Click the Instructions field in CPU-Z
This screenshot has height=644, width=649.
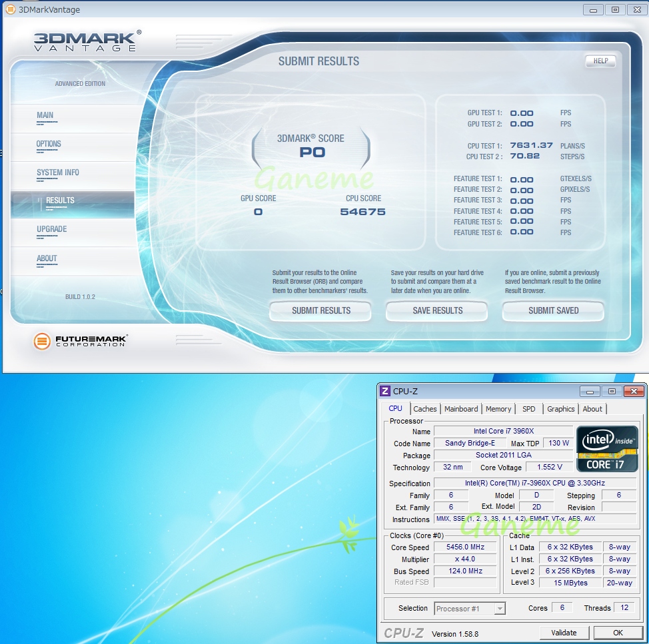coord(535,519)
